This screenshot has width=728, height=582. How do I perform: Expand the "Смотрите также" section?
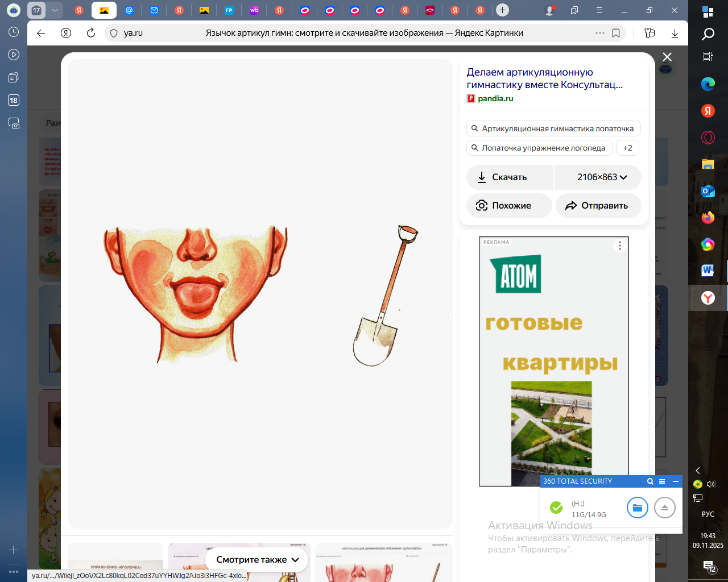click(x=257, y=560)
